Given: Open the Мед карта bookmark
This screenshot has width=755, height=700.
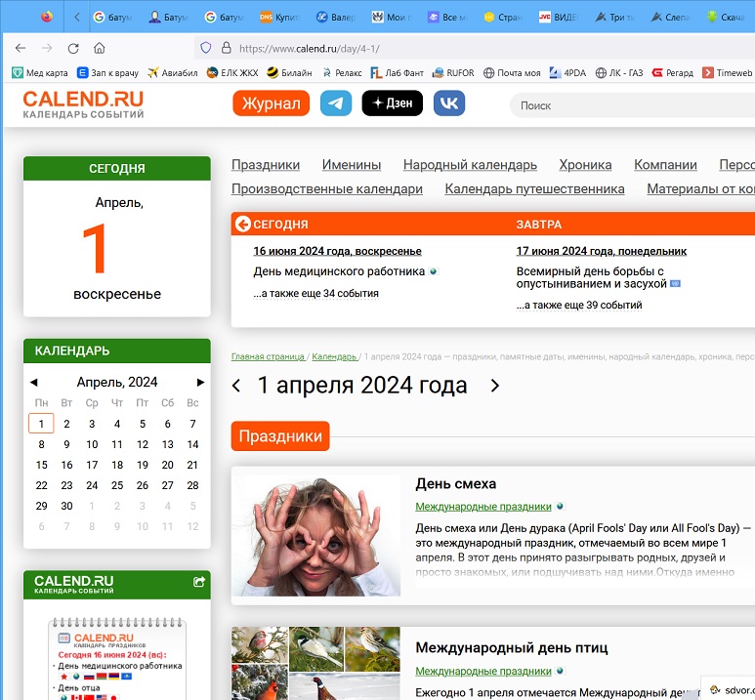Looking at the screenshot, I should pos(39,72).
